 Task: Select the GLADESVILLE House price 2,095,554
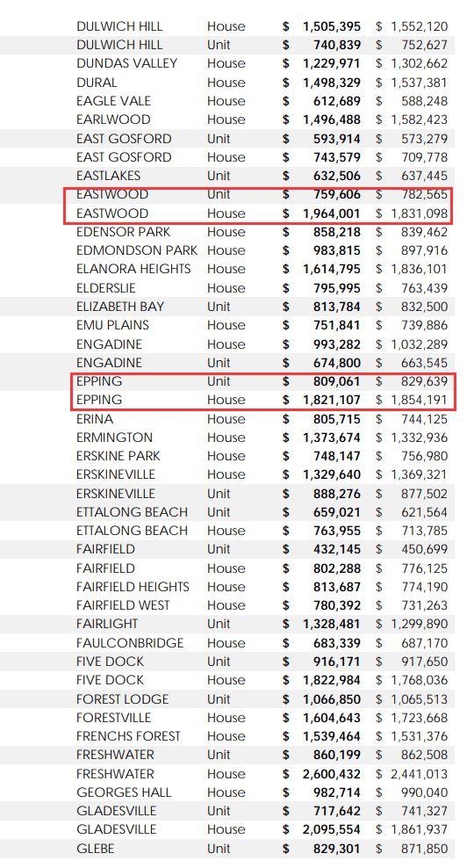(x=332, y=829)
